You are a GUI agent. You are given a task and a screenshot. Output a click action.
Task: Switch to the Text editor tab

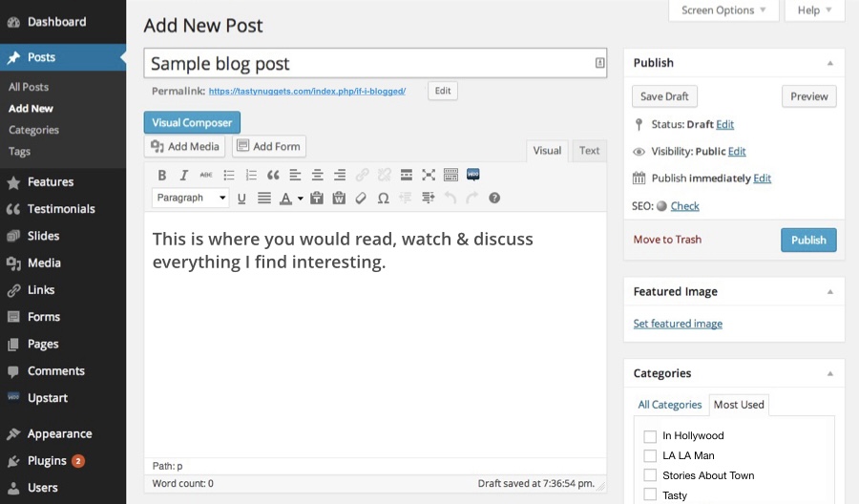tap(590, 151)
